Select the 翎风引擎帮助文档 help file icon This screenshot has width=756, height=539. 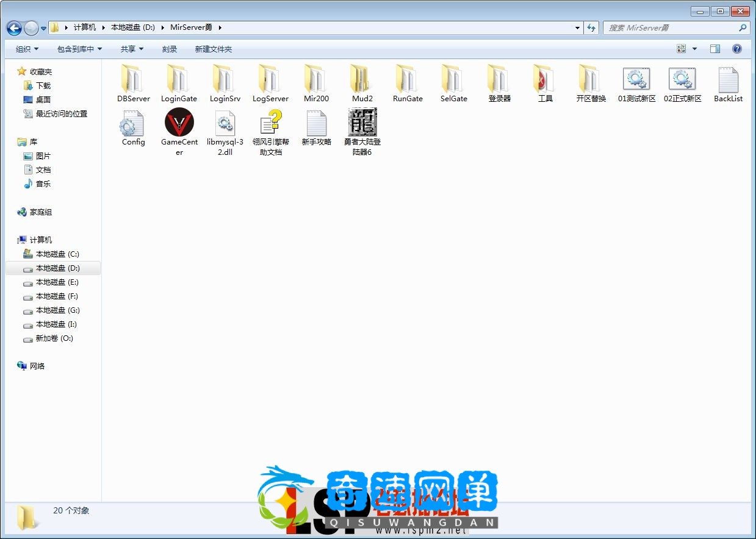coord(271,123)
